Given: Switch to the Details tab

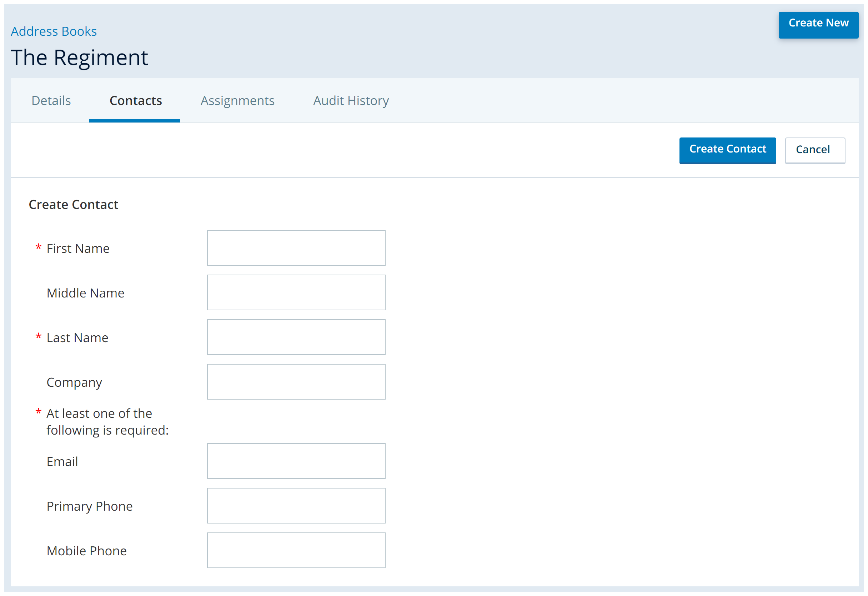Looking at the screenshot, I should click(51, 100).
